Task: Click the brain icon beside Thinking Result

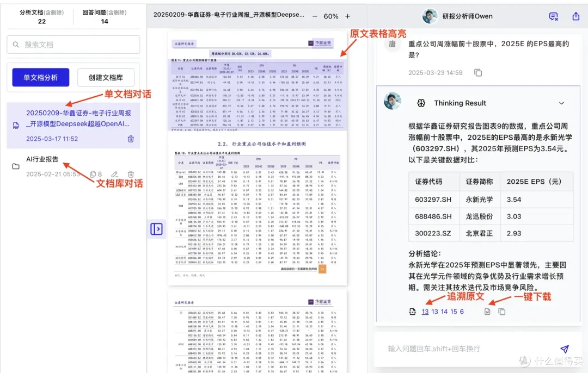Action: coord(421,103)
